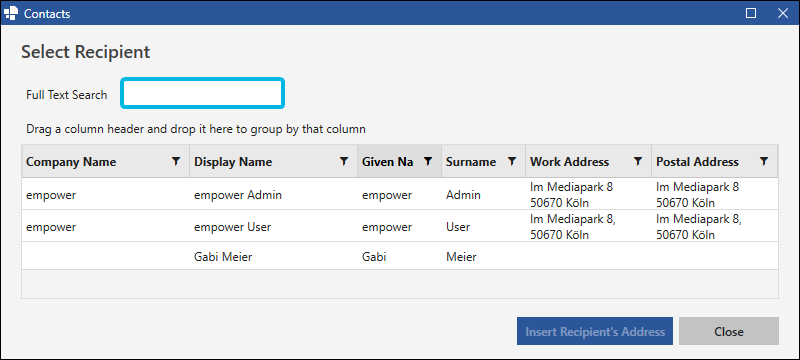This screenshot has height=360, width=800.
Task: Click Work Address cell in Admin row
Action: pyautogui.click(x=588, y=194)
